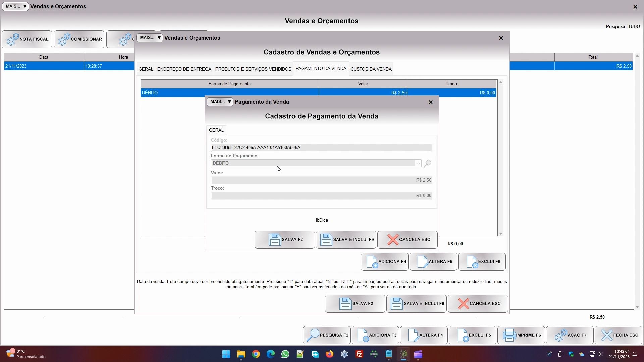Expand the Forma de Pagamento DÉBITO combo box

418,163
